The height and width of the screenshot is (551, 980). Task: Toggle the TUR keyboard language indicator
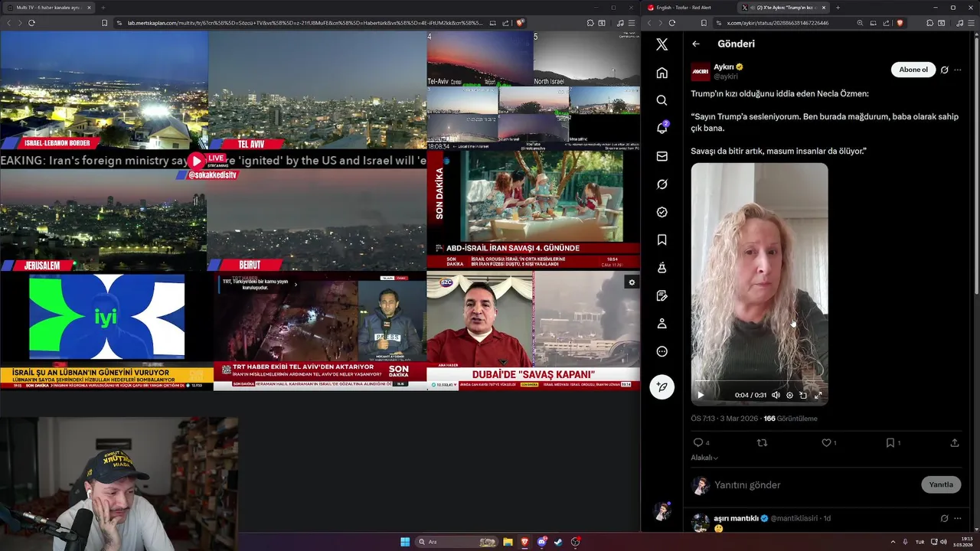(x=920, y=542)
